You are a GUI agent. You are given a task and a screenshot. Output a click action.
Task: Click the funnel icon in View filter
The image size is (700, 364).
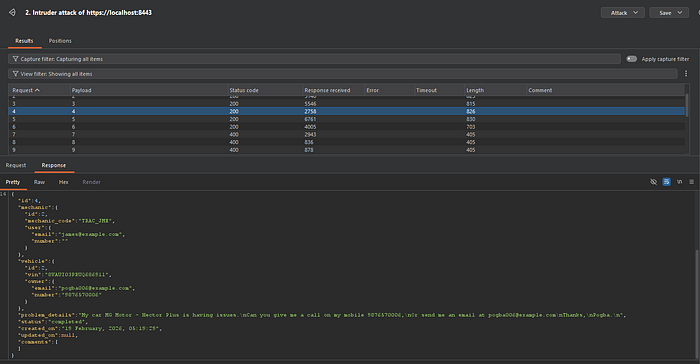[16, 74]
